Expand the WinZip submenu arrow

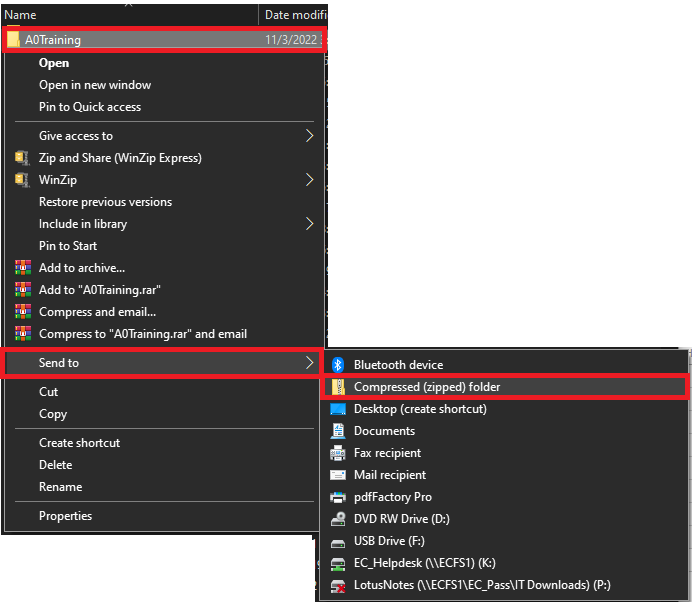point(309,180)
